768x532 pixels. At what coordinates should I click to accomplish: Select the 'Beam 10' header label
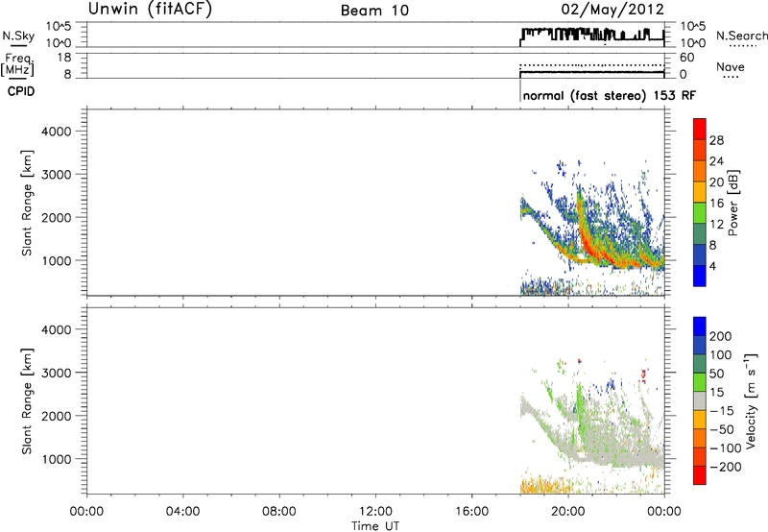[x=374, y=11]
